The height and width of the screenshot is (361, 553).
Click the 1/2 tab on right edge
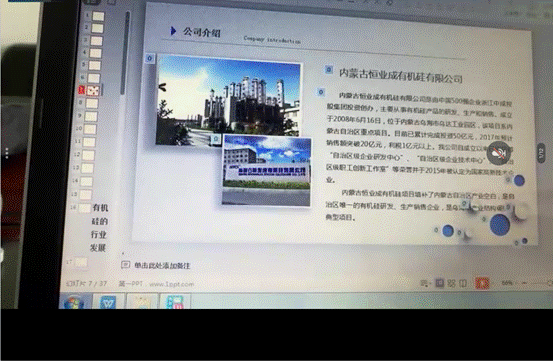[x=541, y=153]
